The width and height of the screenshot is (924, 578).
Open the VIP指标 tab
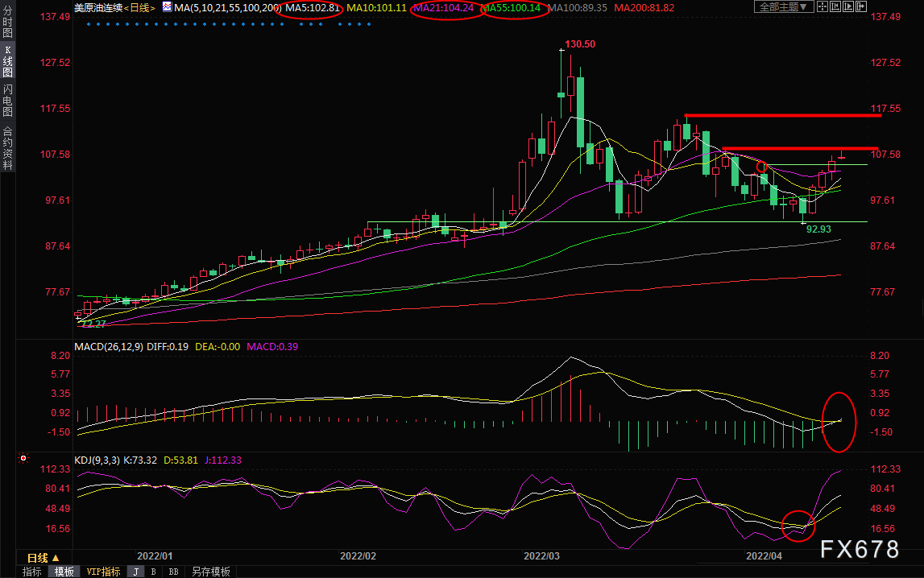pos(103,572)
